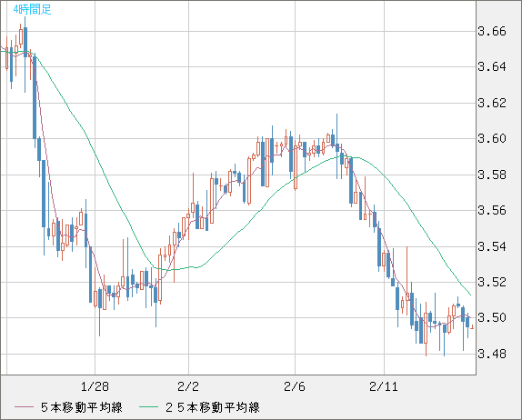Click the 3.64 price axis label

[x=492, y=67]
